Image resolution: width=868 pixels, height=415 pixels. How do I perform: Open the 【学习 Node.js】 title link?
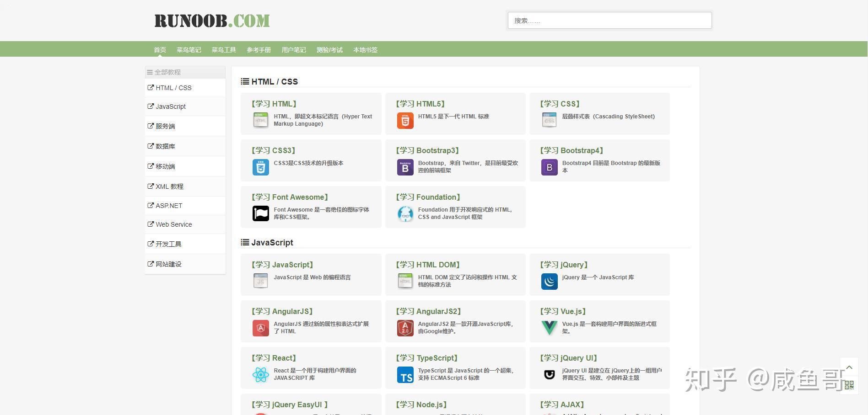(421, 404)
